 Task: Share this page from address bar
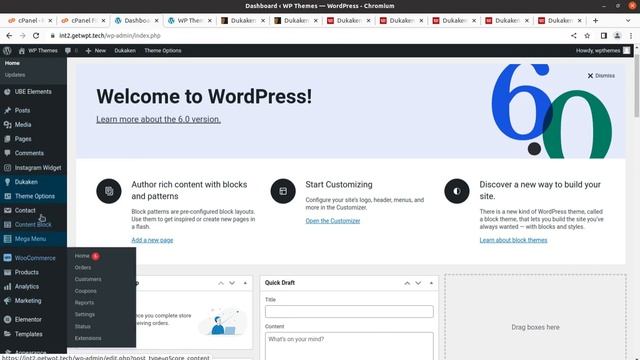pos(573,36)
